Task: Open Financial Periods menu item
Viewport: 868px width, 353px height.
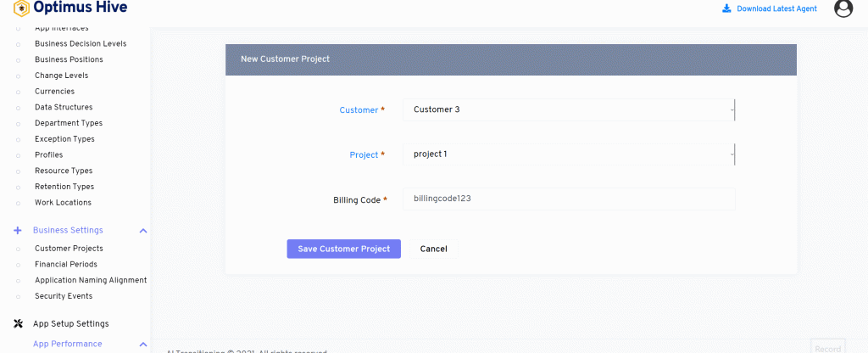Action: [66, 265]
